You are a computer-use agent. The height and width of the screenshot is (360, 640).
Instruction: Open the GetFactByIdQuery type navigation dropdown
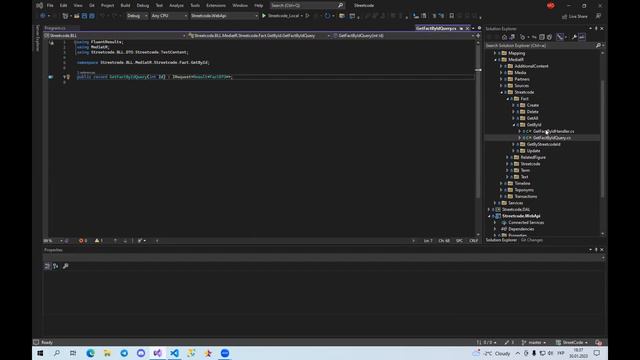(x=259, y=36)
